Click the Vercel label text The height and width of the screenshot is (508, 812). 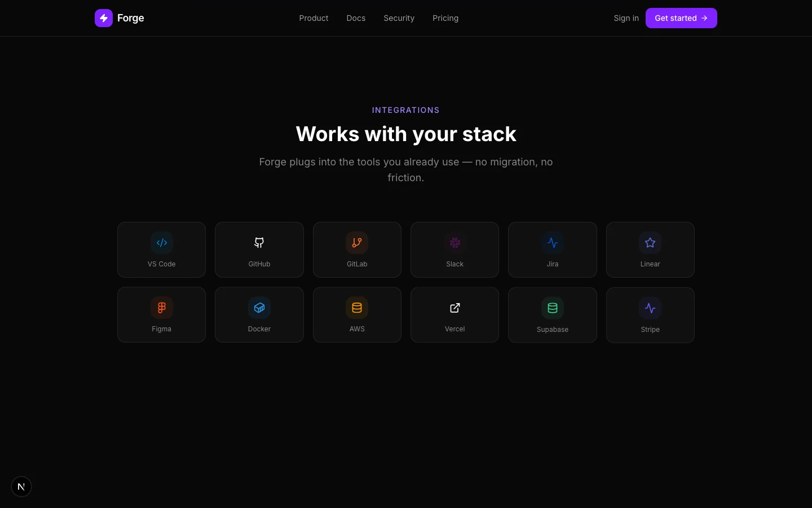(455, 329)
